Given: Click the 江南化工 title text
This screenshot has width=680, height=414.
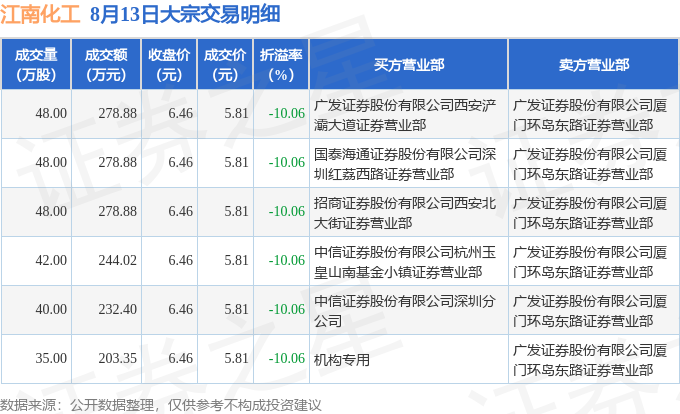Looking at the screenshot, I should (x=40, y=14).
